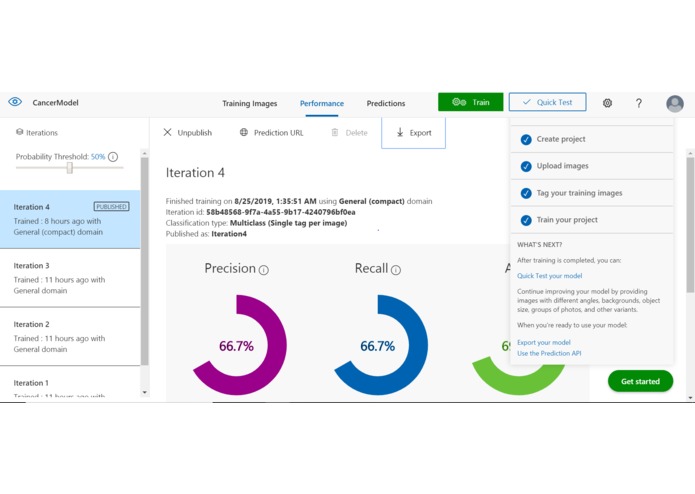The height and width of the screenshot is (494, 695).
Task: Click iterations list scrollbar up arrow
Action: coord(144,153)
